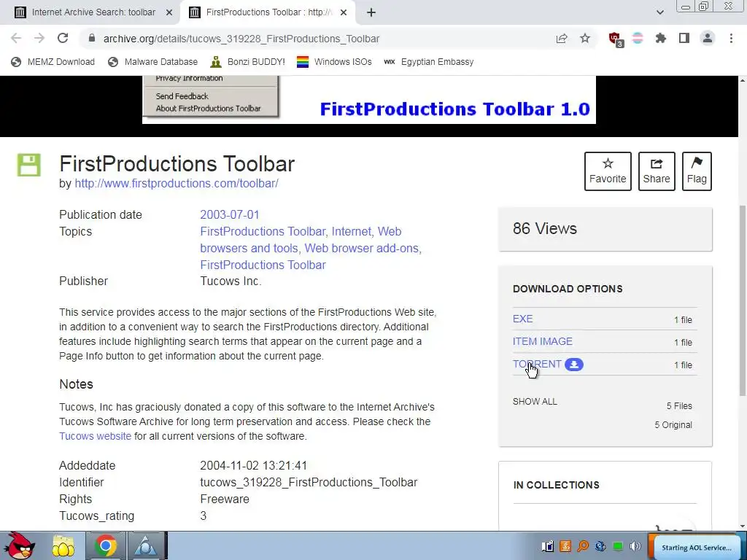Click the orange magnifier tray icon

(x=583, y=546)
